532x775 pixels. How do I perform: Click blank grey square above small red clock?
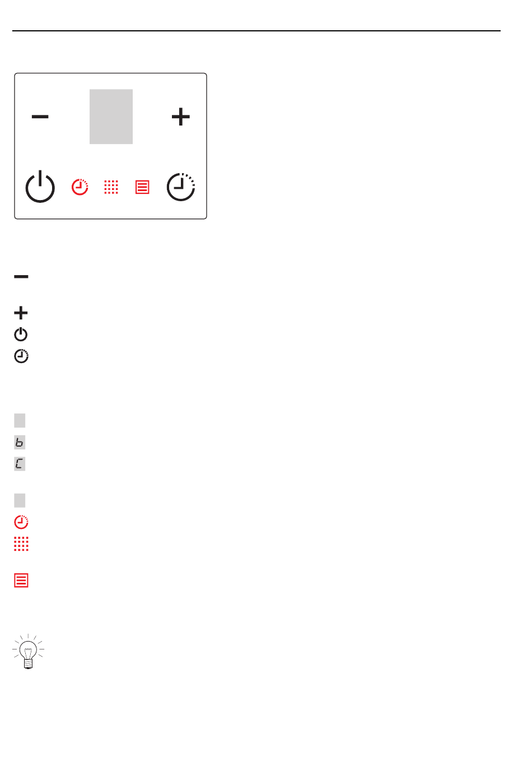[x=20, y=500]
